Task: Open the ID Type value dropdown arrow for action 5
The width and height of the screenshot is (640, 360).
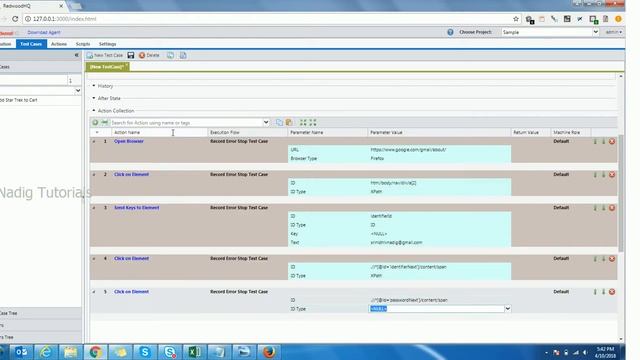Action: click(507, 309)
